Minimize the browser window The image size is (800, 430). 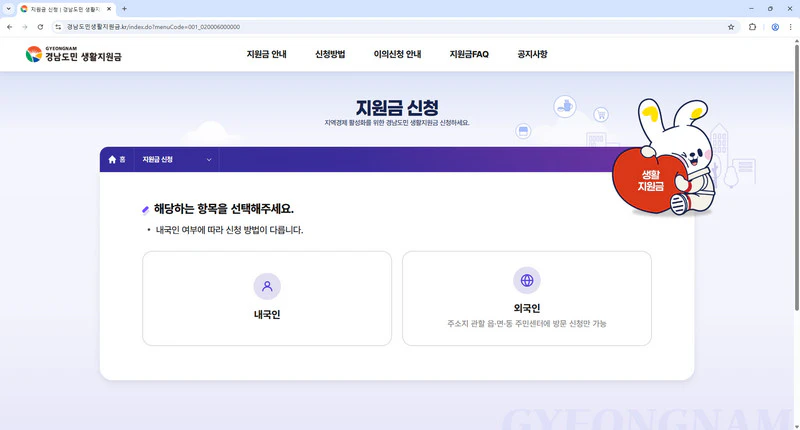click(751, 9)
